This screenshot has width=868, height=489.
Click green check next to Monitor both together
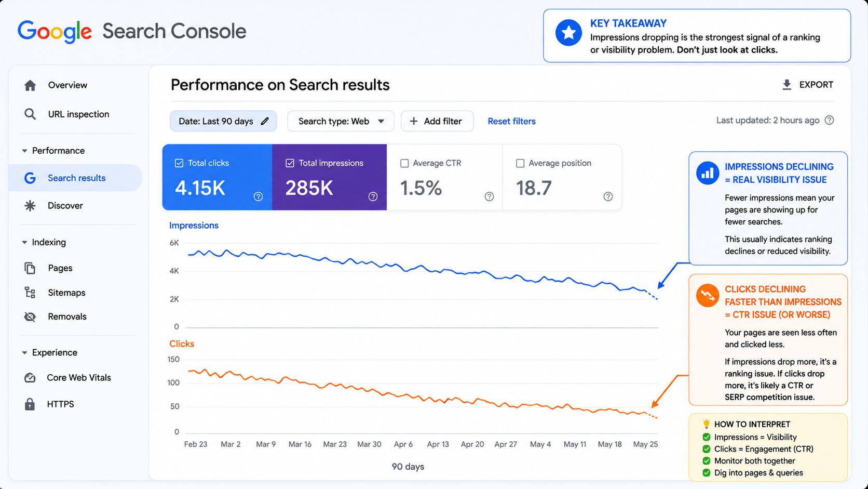pos(707,461)
